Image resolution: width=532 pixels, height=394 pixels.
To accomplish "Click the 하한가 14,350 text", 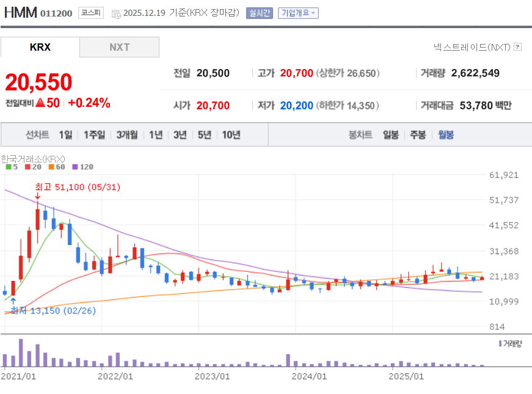I will tap(348, 106).
